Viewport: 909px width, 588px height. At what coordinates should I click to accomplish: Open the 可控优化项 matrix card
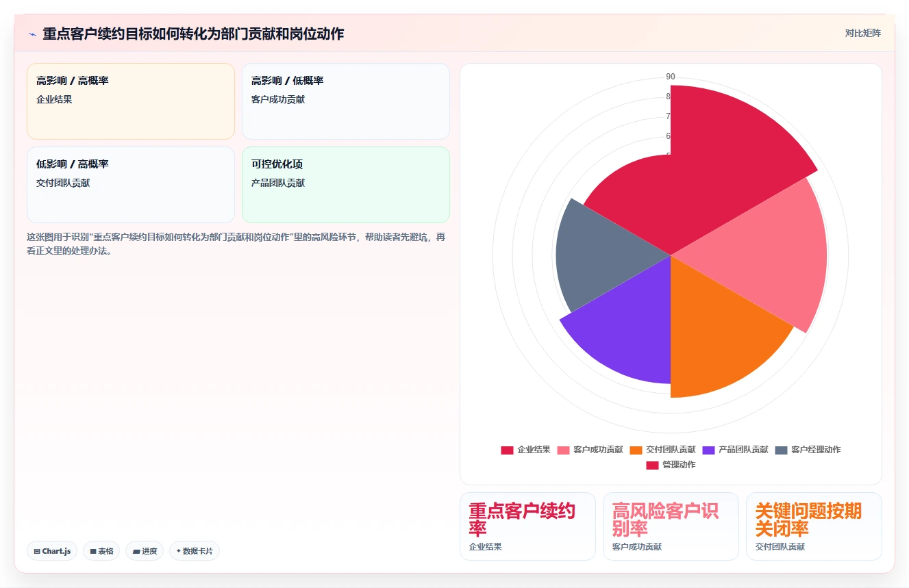[x=346, y=185]
